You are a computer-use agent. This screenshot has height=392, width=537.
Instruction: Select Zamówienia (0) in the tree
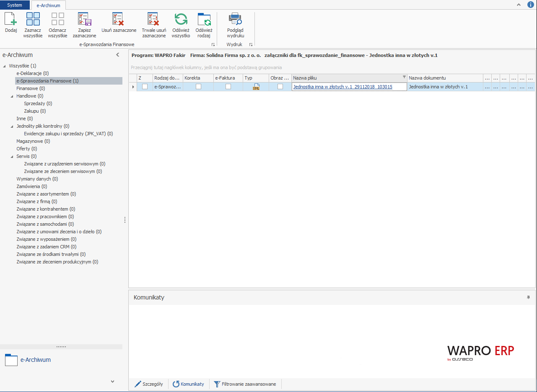click(x=31, y=186)
